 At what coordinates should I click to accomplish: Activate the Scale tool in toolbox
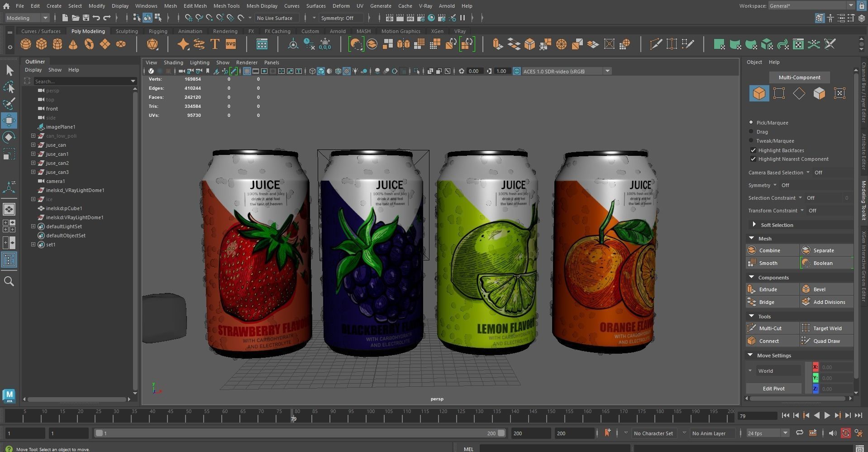click(x=9, y=154)
